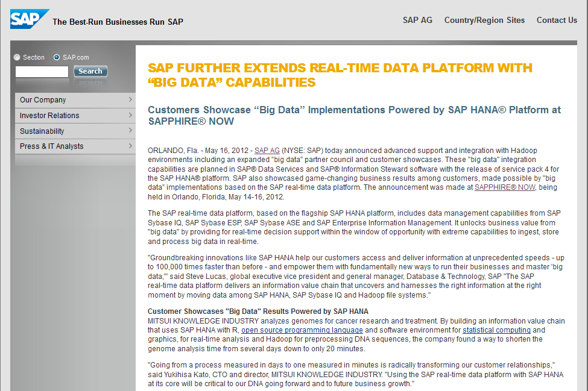Follow the SAPPHIRE® NOW link

point(505,187)
